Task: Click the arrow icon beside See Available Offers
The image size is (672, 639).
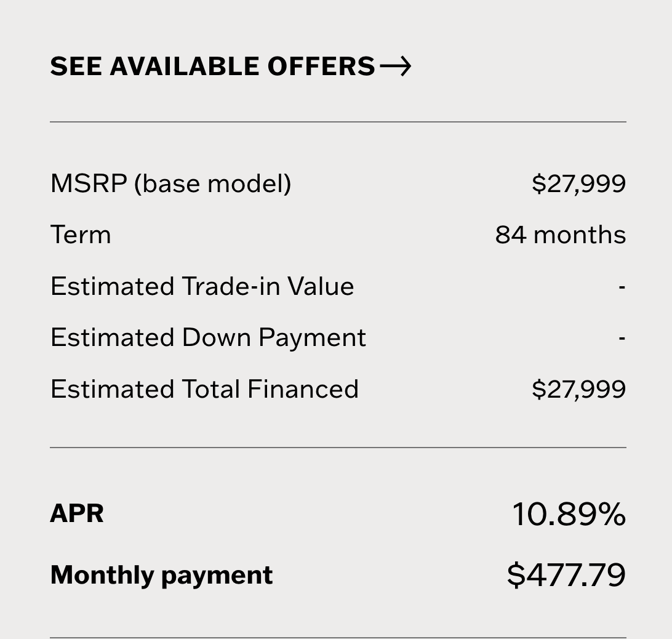Action: (395, 66)
